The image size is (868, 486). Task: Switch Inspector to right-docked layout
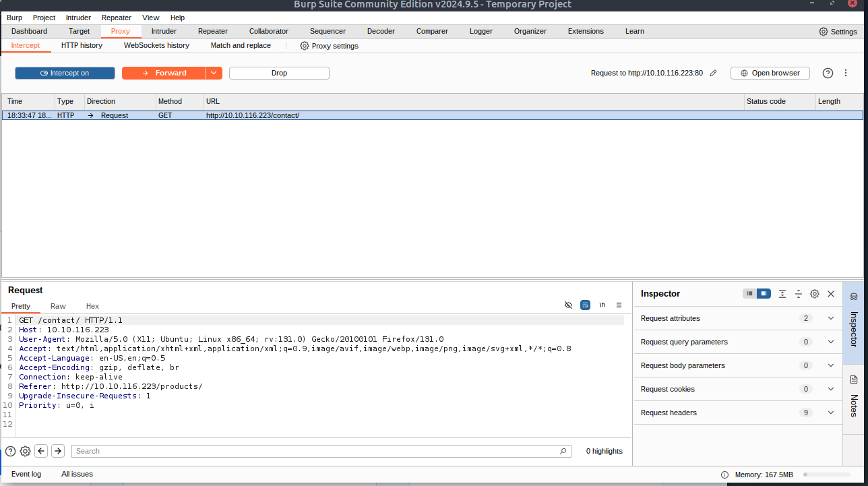[x=764, y=293]
